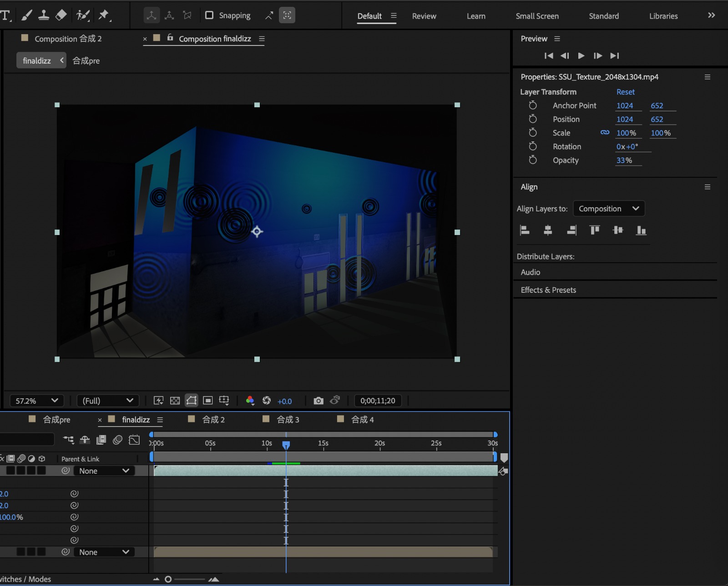Select the Eraser tool

(61, 15)
